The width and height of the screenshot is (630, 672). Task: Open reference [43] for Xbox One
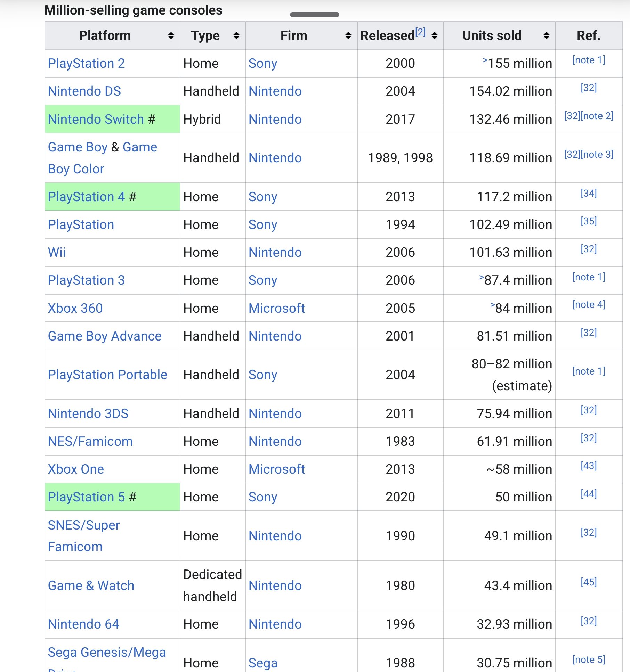tap(589, 466)
